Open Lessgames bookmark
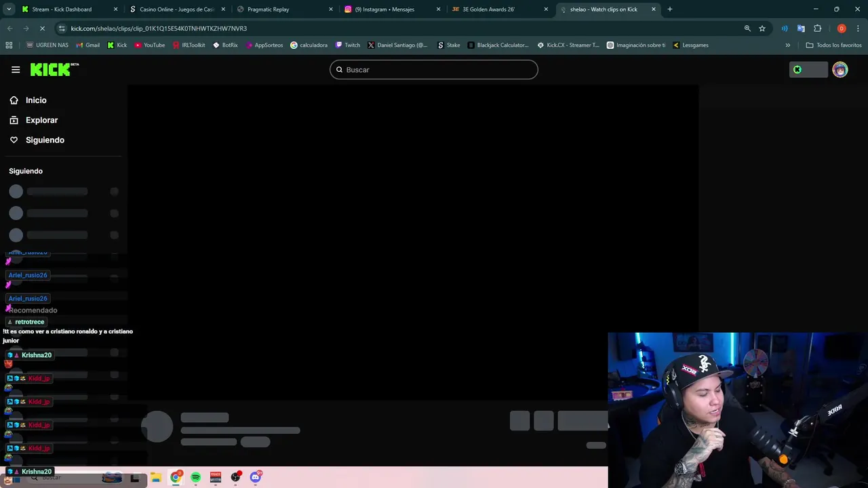Screen dimensions: 868x488 [x=690, y=45]
